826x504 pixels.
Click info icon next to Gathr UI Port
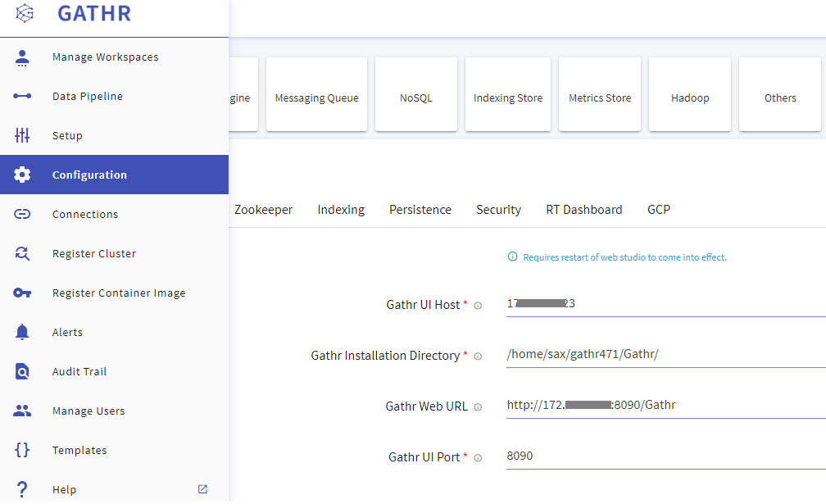478,458
